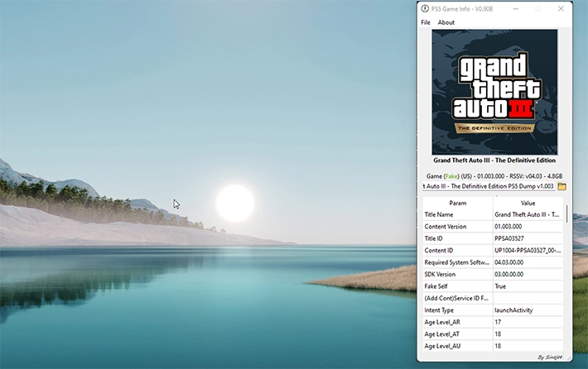
Task: Select the Title ID parameter
Action: click(457, 238)
